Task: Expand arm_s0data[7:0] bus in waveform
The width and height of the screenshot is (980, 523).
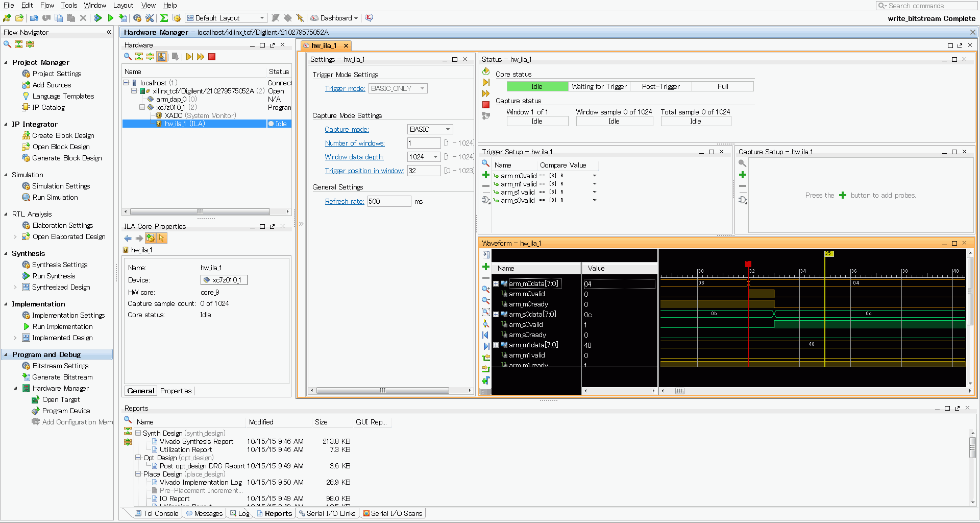Action: (496, 315)
